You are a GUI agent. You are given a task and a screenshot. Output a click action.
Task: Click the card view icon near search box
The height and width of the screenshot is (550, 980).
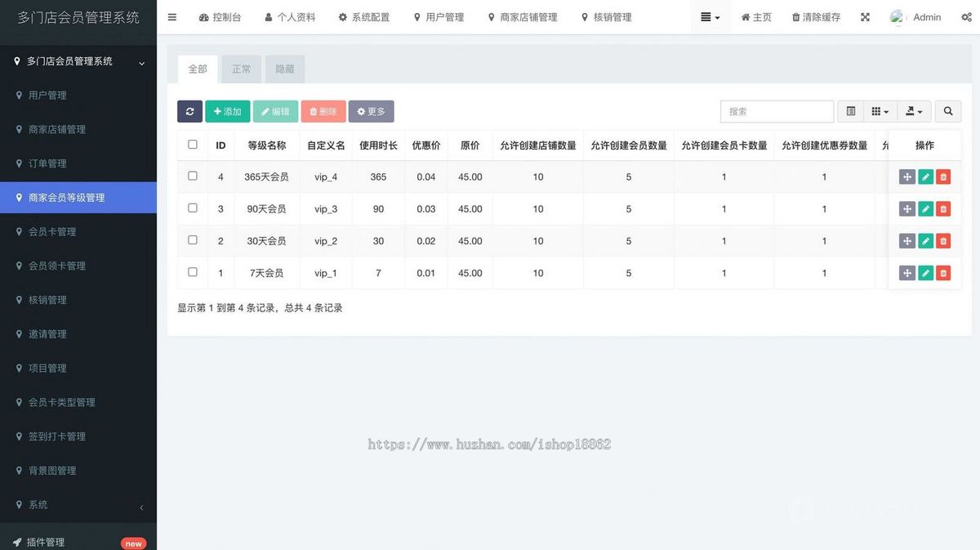[x=850, y=111]
